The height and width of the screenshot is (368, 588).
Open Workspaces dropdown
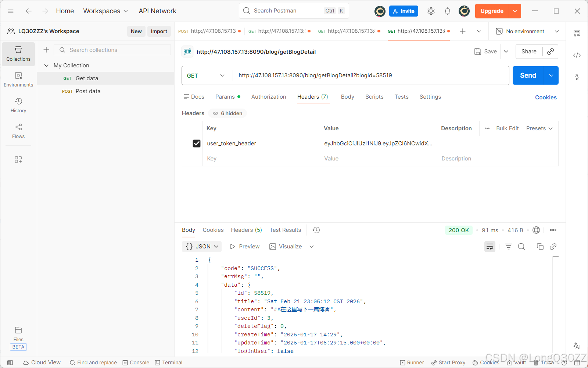tap(105, 11)
